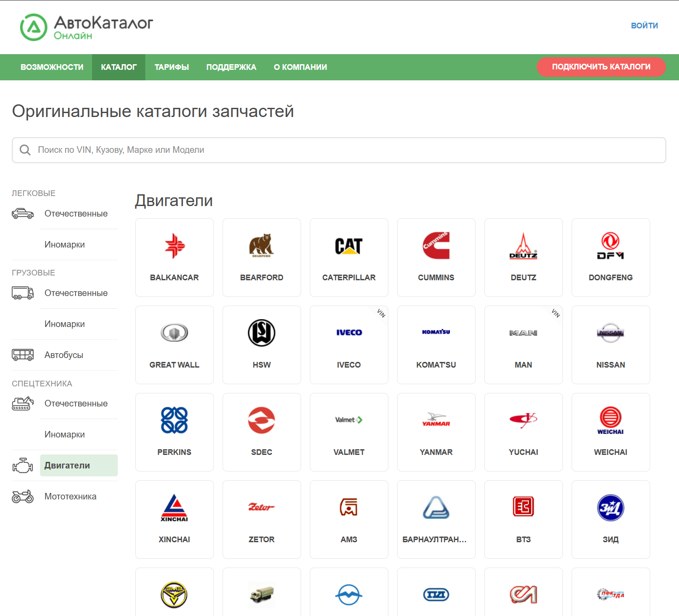
Task: Open the Автобусы category
Action: point(64,355)
